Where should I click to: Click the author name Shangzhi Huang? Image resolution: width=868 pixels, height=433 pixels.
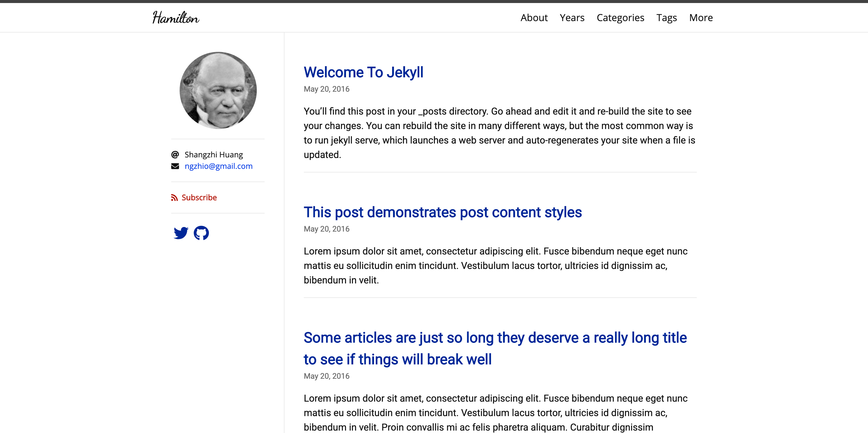pos(213,155)
